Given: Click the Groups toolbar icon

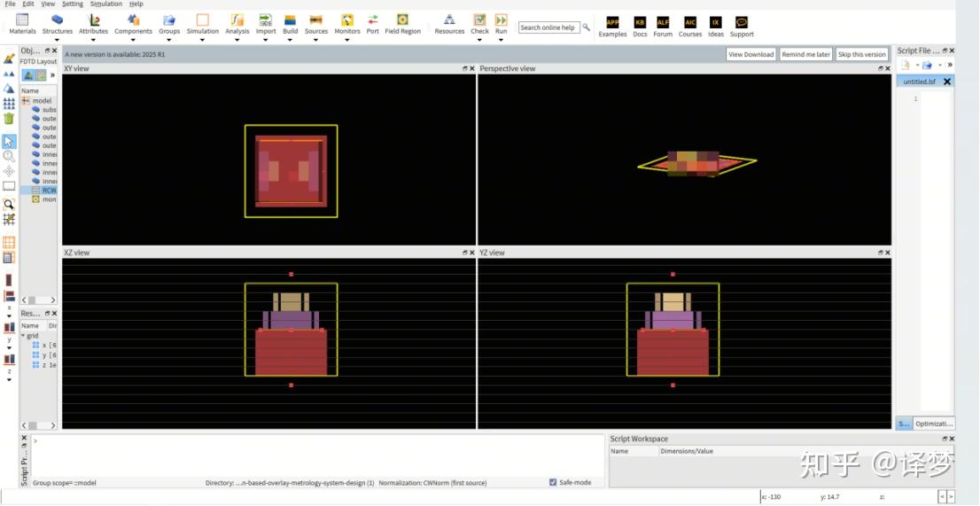Looking at the screenshot, I should pos(169,20).
